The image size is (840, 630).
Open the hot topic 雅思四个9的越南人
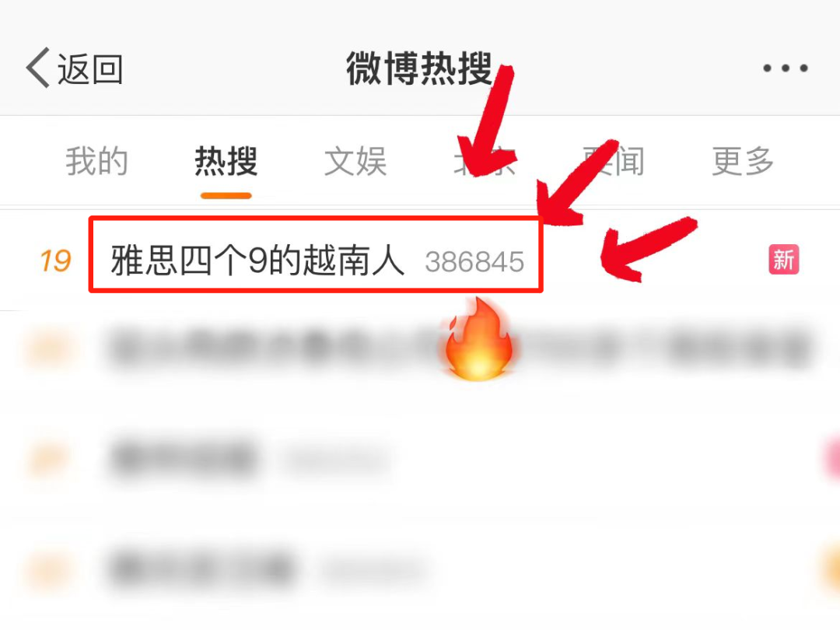coord(257,261)
